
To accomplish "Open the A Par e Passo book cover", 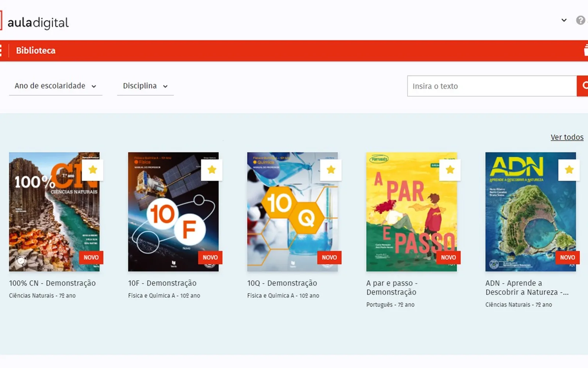I will [x=412, y=212].
